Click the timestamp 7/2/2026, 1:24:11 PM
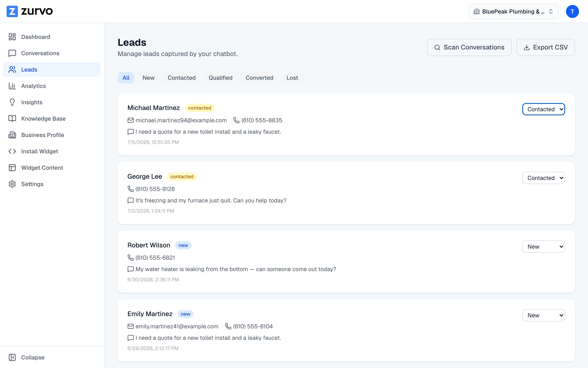Viewport: 588px width, 368px height. (150, 211)
